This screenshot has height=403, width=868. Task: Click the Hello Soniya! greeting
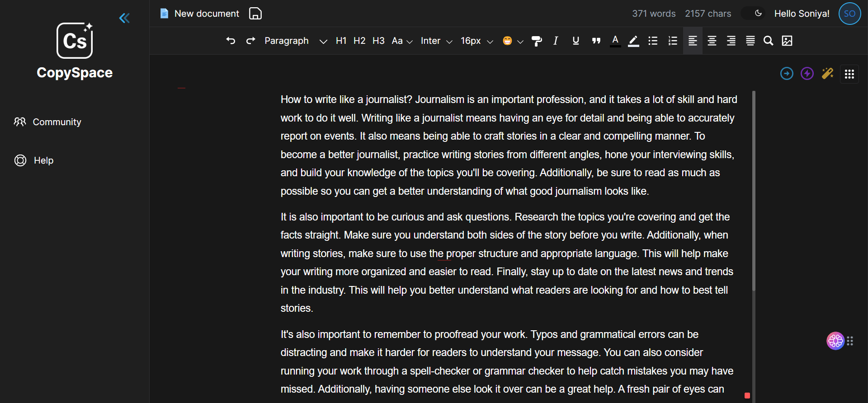(802, 14)
